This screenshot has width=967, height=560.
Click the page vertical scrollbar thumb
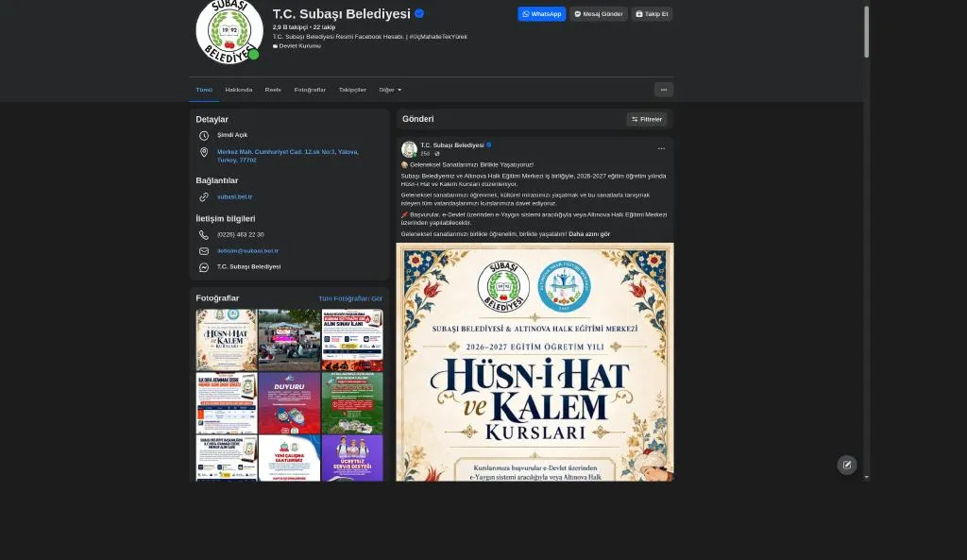[x=866, y=32]
